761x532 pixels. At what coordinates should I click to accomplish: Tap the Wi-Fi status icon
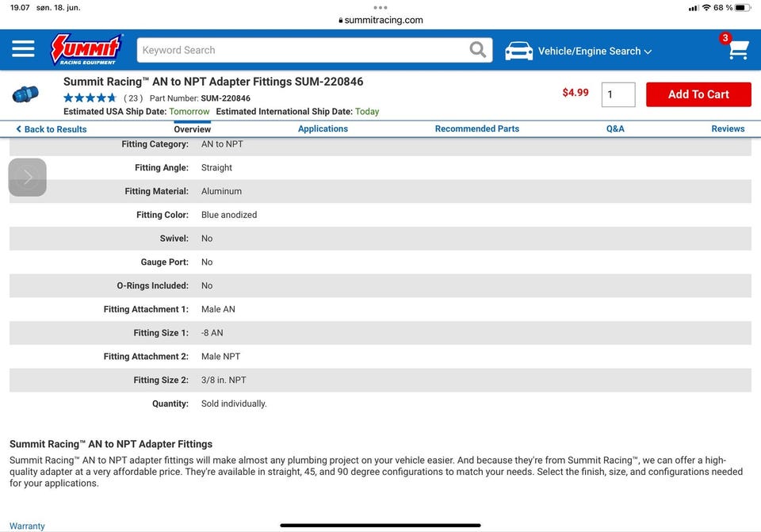coord(706,8)
